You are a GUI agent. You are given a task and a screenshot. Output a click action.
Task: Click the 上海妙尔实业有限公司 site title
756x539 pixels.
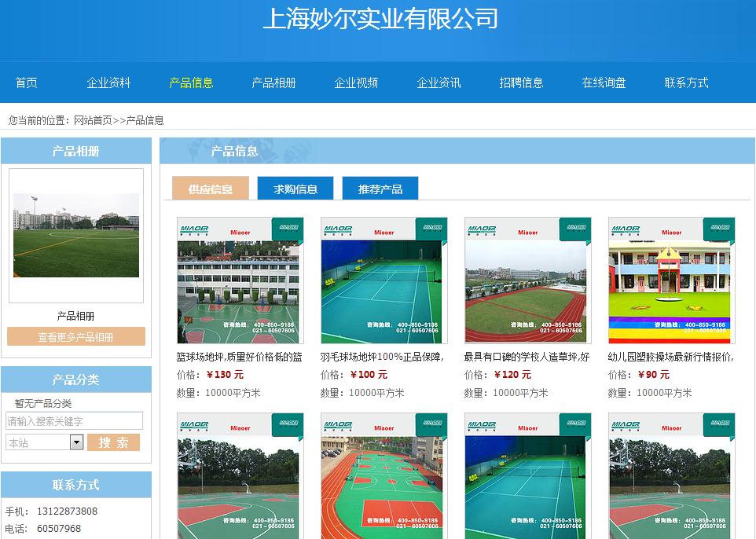click(380, 20)
